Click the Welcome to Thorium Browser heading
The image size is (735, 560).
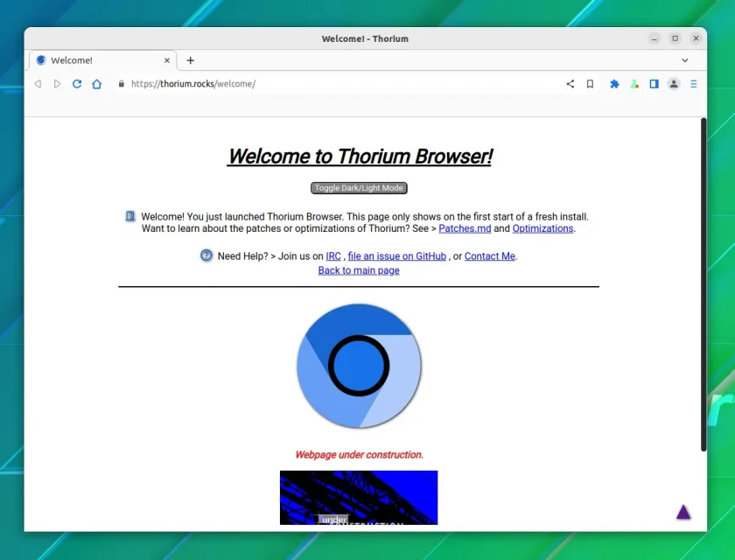(360, 156)
